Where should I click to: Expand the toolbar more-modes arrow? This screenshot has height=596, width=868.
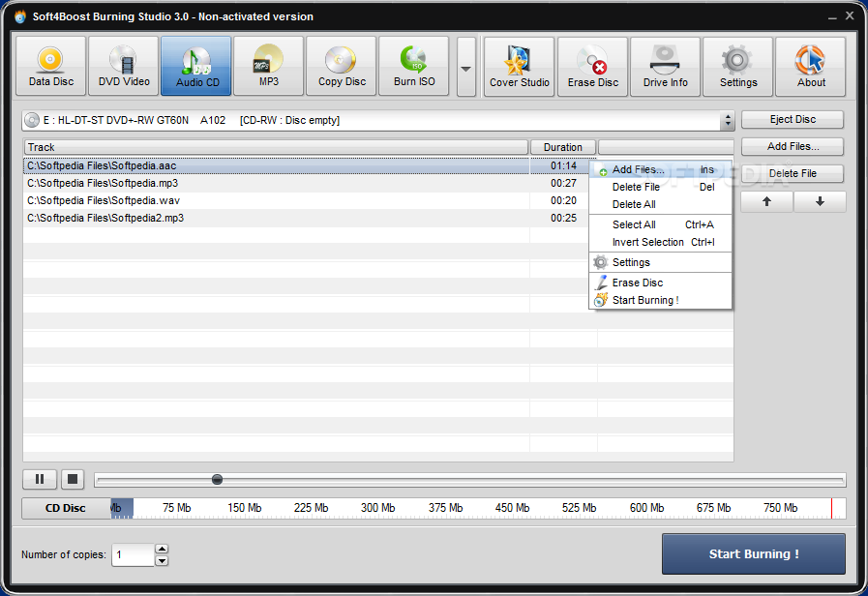(x=466, y=68)
